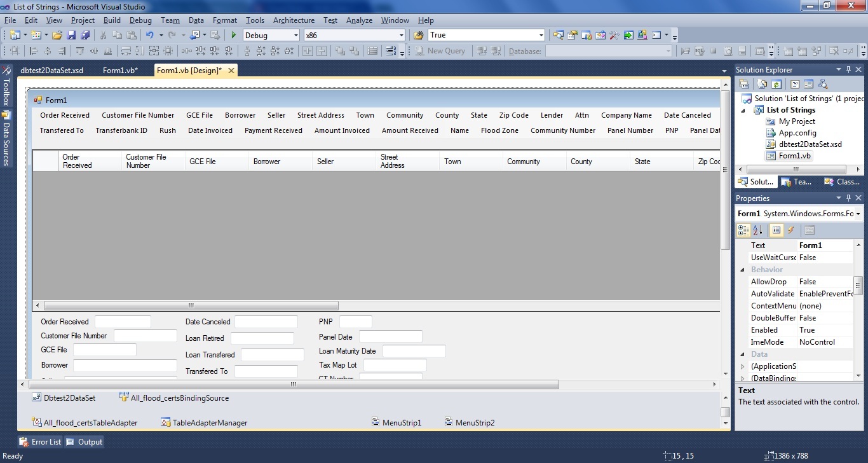
Task: Click the Align Lefts layout icon
Action: (x=33, y=52)
